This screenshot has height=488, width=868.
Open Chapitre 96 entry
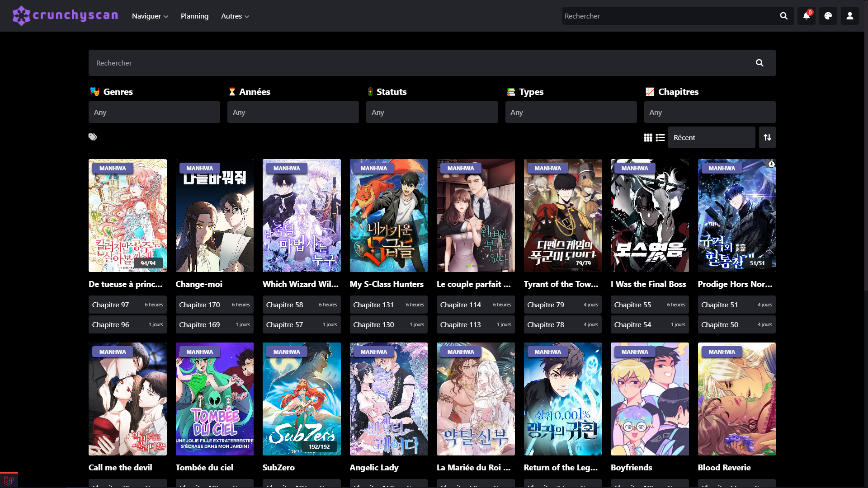tap(127, 324)
